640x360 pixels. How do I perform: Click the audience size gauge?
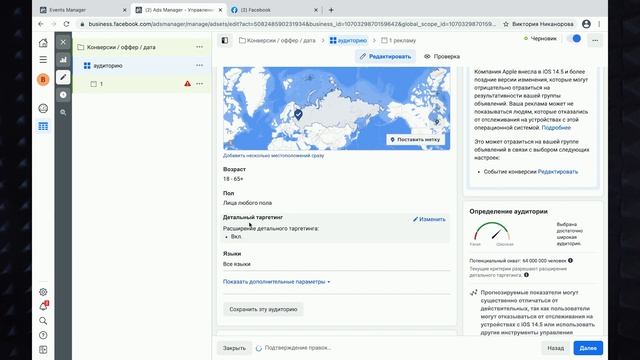[x=492, y=232]
